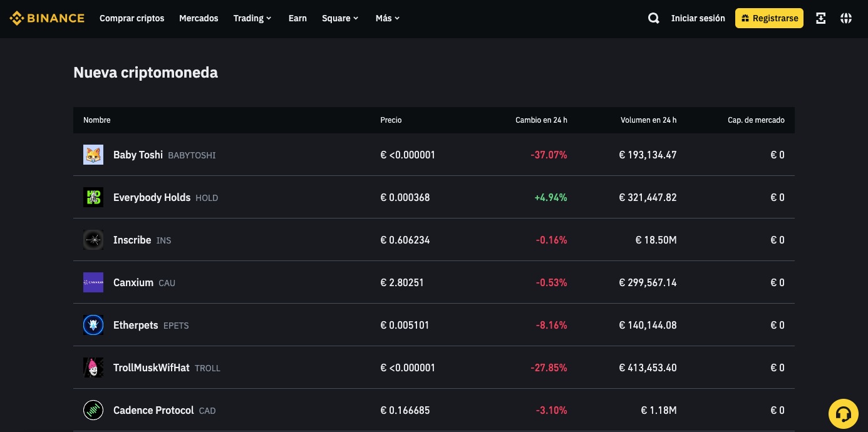Expand the Square menu
The image size is (868, 432).
[x=340, y=18]
